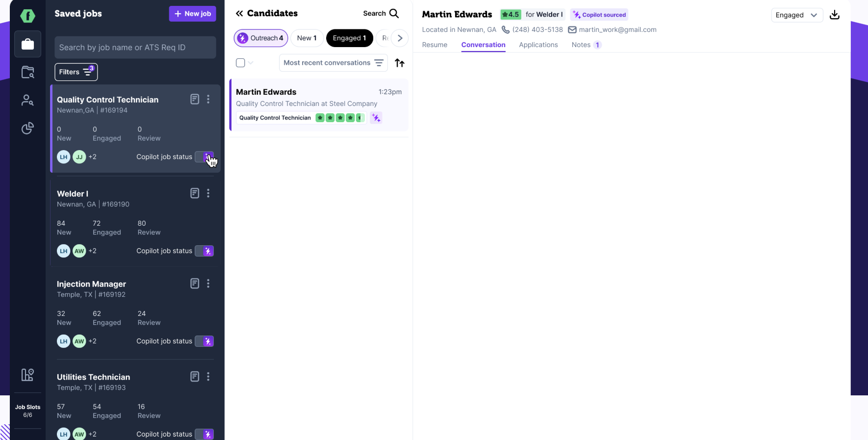Open Most recent conversations sort dropdown
This screenshot has width=868, height=440.
[333, 63]
